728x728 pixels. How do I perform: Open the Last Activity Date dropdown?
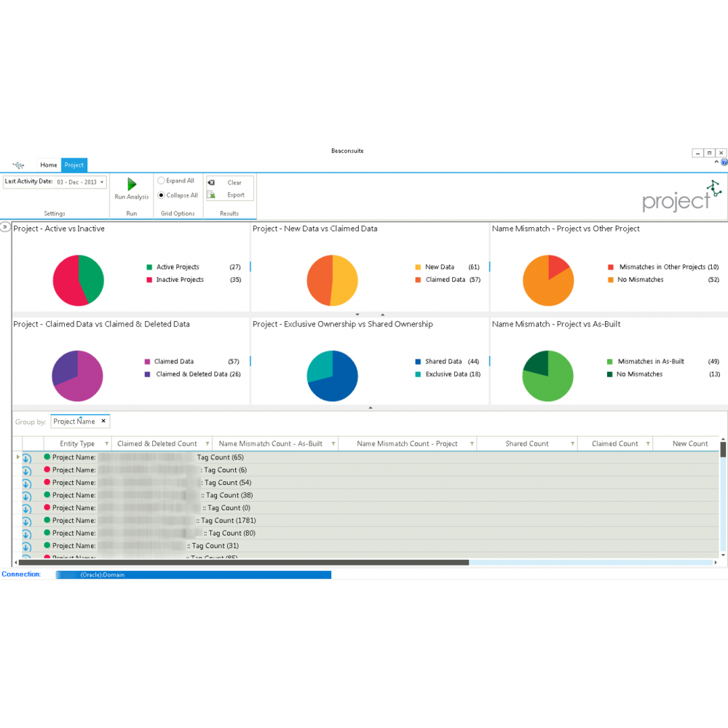102,182
